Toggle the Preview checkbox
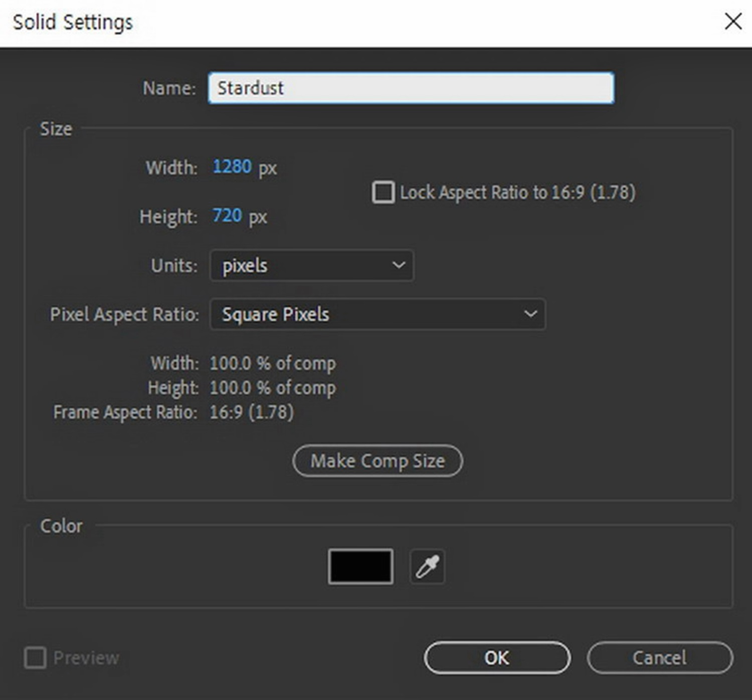752x700 pixels. click(35, 658)
